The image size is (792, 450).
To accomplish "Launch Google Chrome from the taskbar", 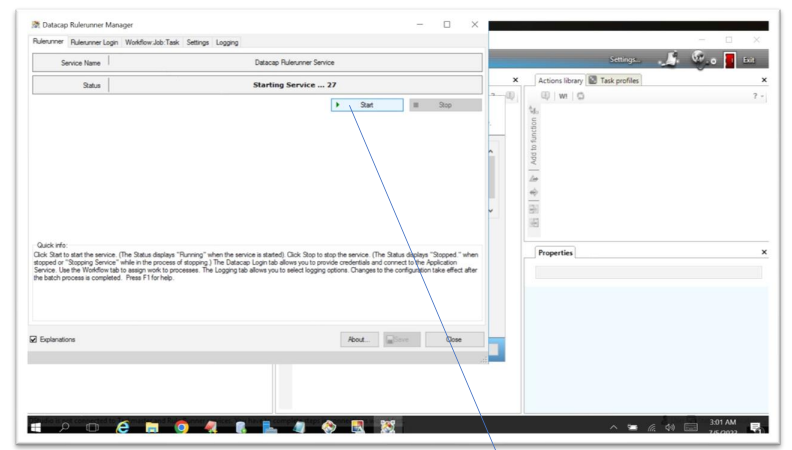I will pos(181,427).
